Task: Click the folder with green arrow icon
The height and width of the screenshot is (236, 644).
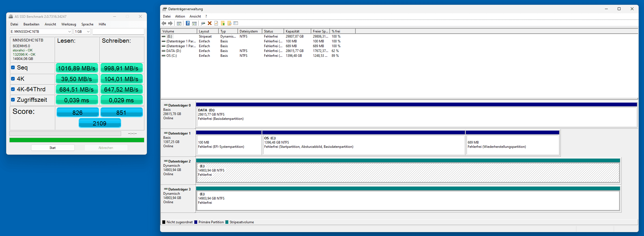Action: (223, 23)
